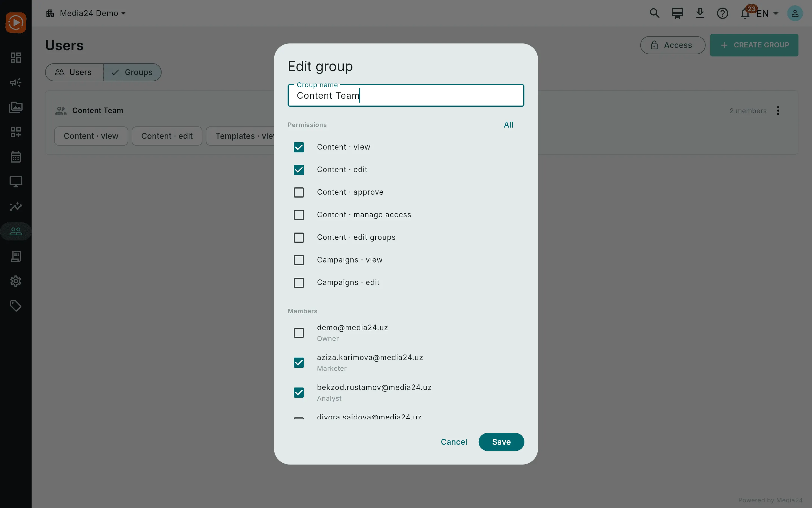Uncheck Content · edit permission

click(x=299, y=170)
